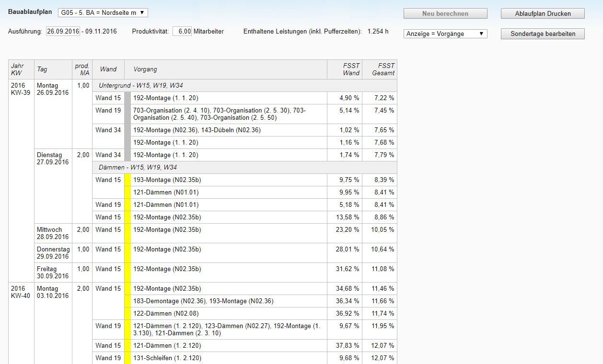The image size is (603, 364).
Task: Click Sondertage bearbeiten button
Action: (x=542, y=34)
